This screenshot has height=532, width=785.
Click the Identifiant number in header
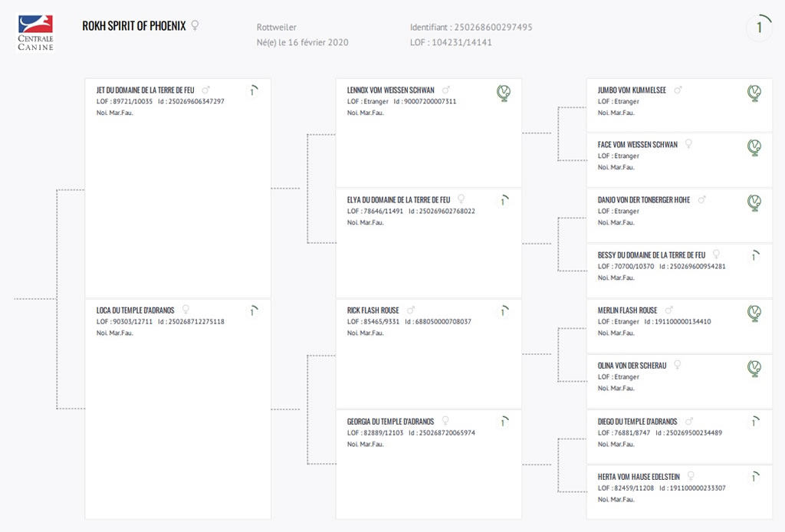(493, 27)
